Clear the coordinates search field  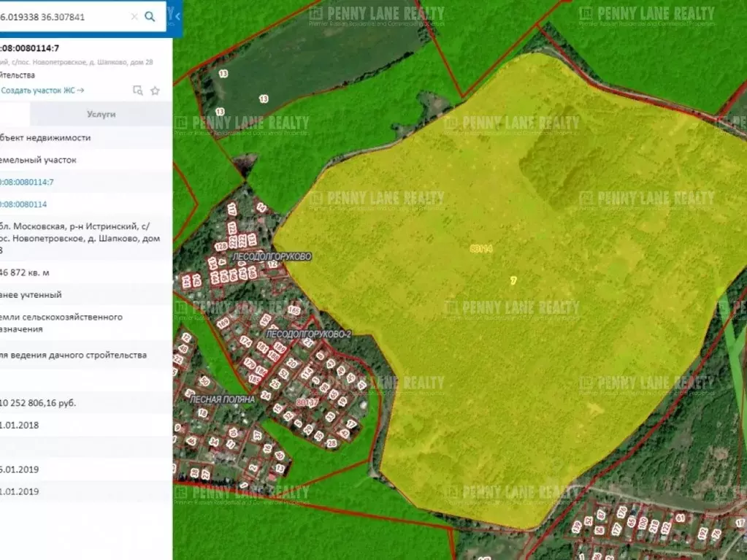134,16
